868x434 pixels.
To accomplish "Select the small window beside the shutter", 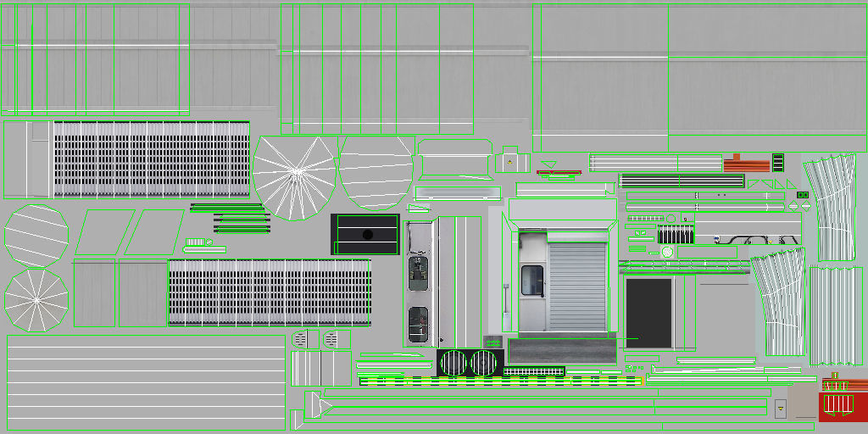I will click(532, 280).
